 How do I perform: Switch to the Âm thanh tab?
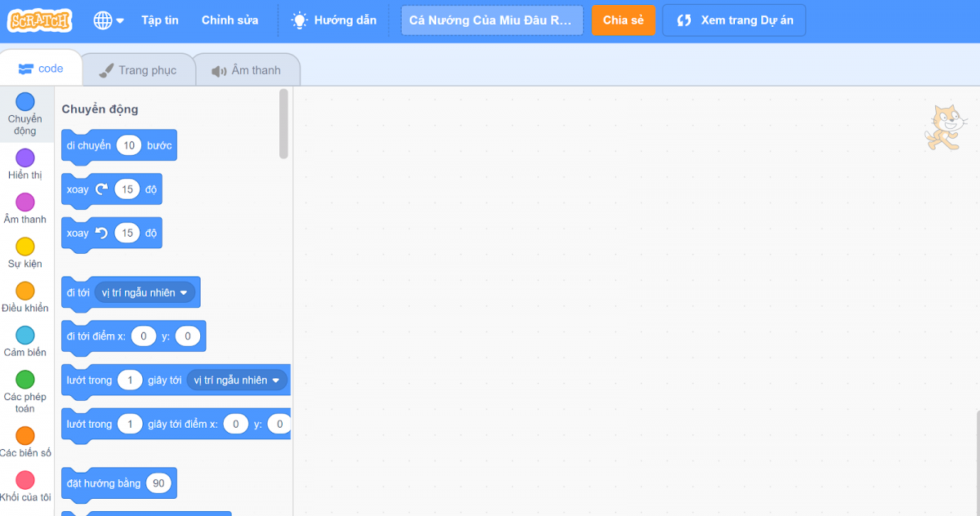[246, 70]
